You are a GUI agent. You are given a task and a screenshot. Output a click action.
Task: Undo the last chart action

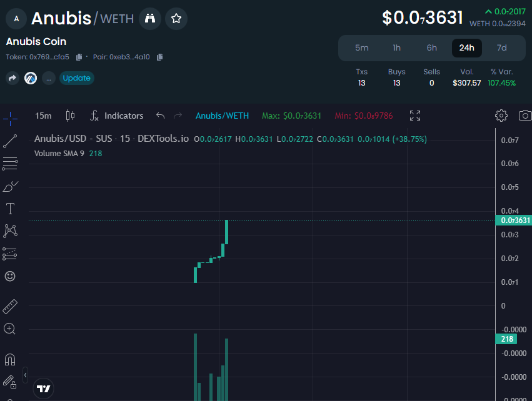(161, 116)
